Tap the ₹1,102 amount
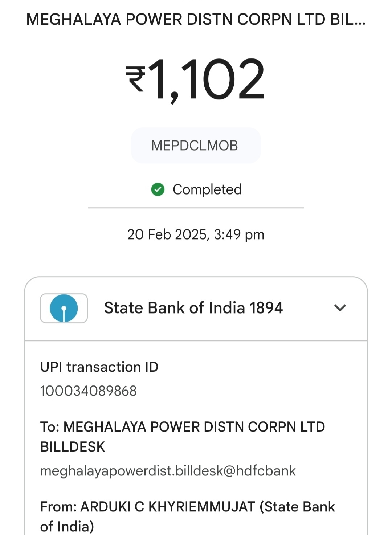The width and height of the screenshot is (392, 535). point(195,79)
